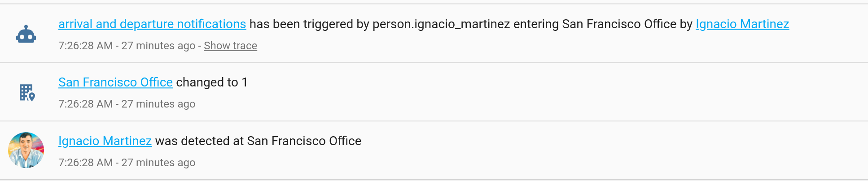This screenshot has width=868, height=181.
Task: Click Ignacio Martinez's profile avatar
Action: coord(26,150)
